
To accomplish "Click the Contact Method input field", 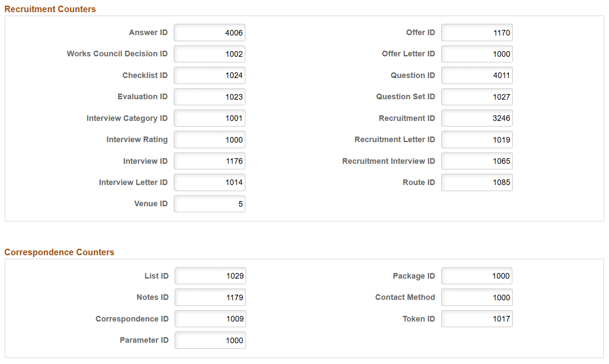I will coord(477,297).
